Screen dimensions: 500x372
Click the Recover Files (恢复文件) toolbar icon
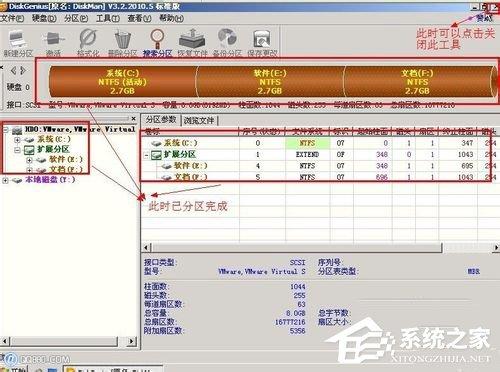[192, 43]
